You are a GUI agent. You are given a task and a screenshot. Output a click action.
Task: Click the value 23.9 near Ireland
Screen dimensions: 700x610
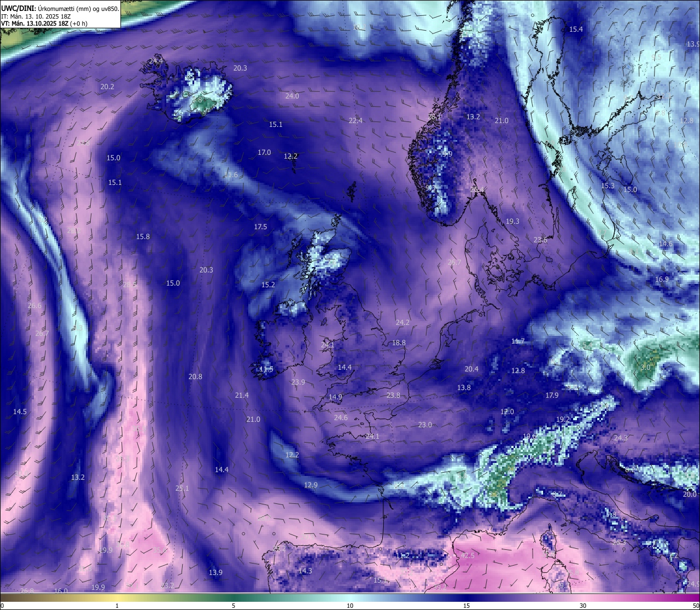tap(298, 382)
